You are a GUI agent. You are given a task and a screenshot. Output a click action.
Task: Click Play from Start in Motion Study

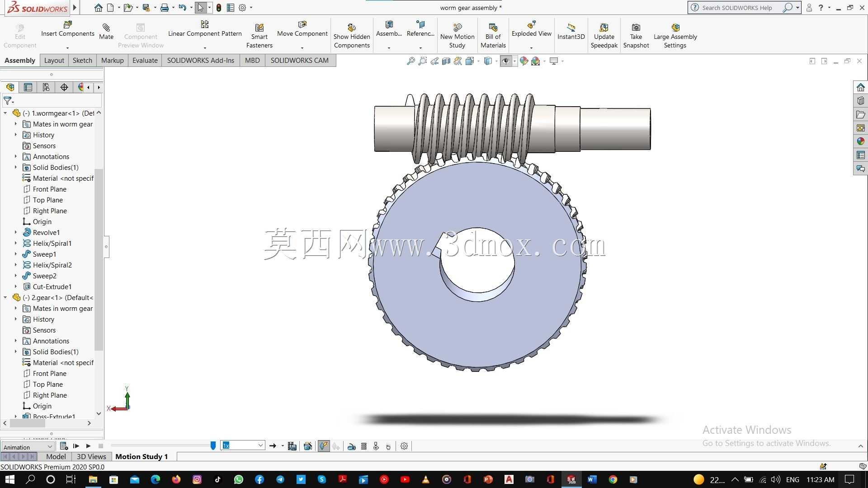click(x=76, y=446)
